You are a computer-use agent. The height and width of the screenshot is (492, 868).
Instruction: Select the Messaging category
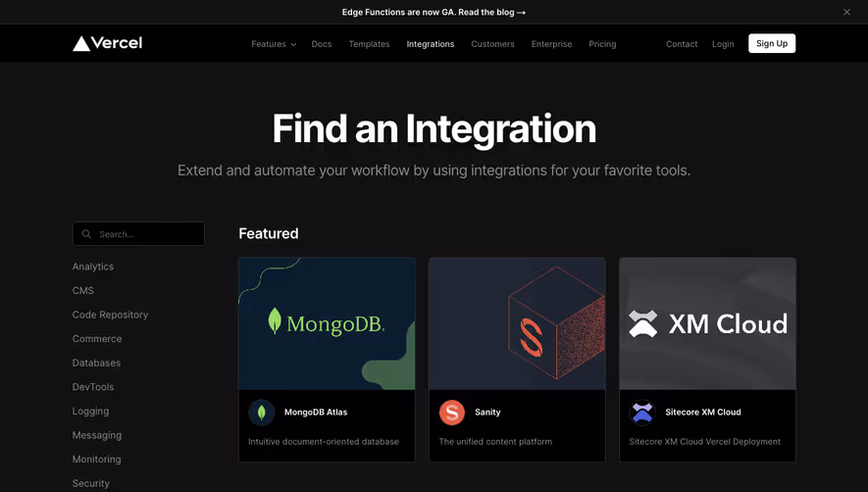(97, 435)
